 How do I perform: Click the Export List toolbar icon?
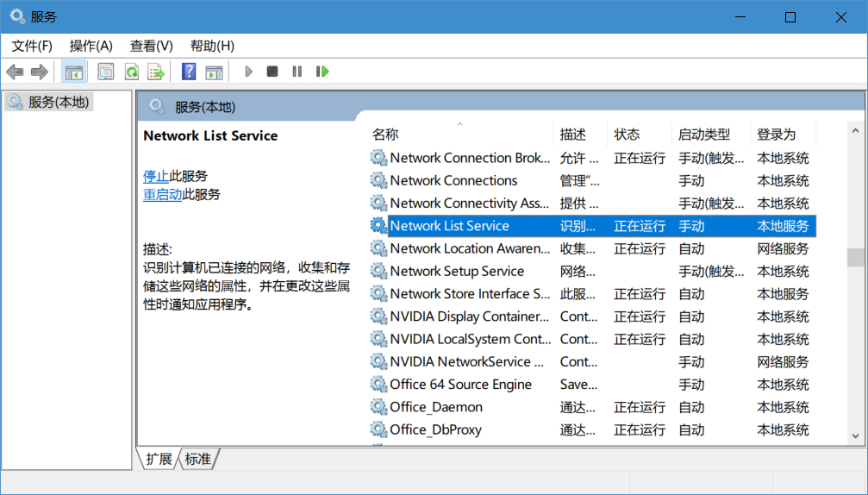155,72
